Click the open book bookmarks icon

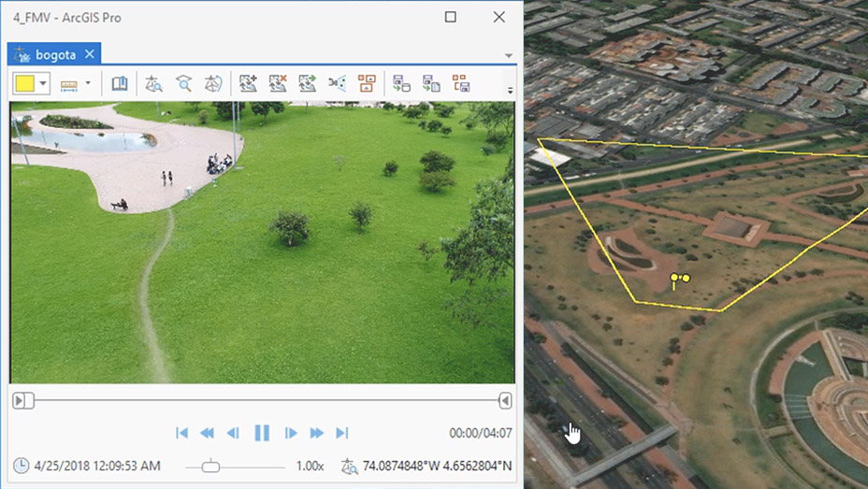[120, 83]
